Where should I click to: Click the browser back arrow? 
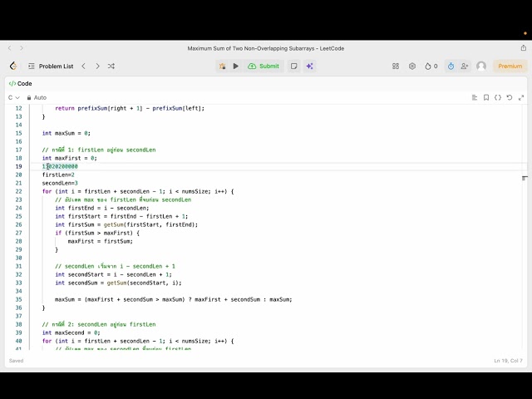(x=10, y=48)
